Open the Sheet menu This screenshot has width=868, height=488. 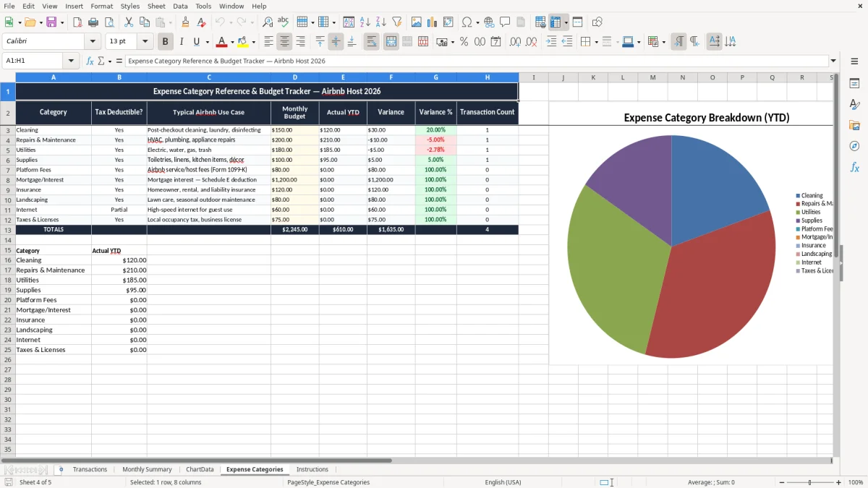(x=156, y=6)
